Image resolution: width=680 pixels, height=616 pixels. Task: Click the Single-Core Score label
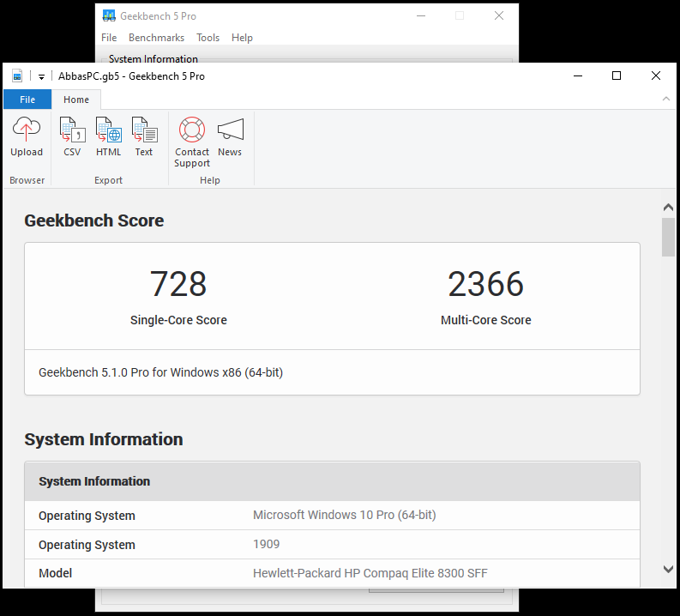point(178,320)
